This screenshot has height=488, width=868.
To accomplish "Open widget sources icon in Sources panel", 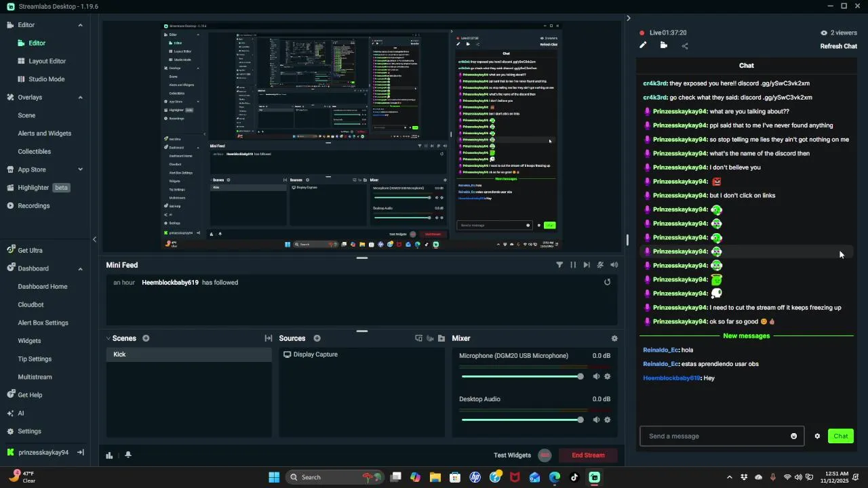I will (x=418, y=338).
